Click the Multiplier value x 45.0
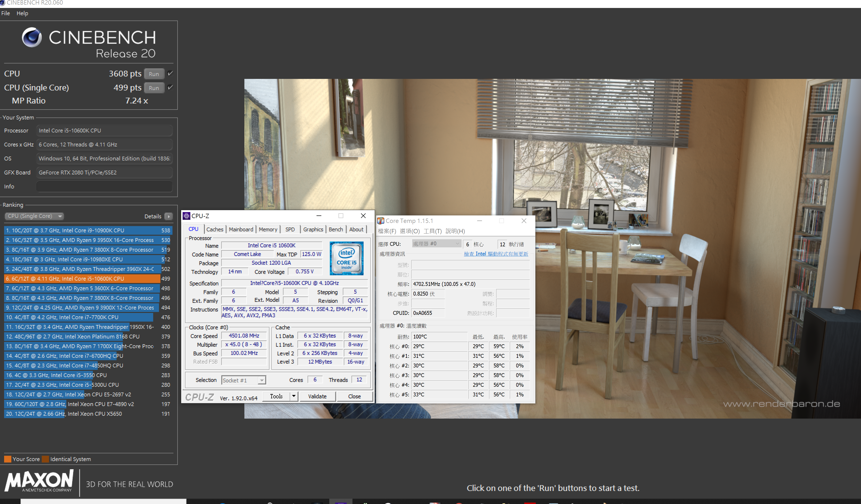This screenshot has width=861, height=504. [x=244, y=345]
